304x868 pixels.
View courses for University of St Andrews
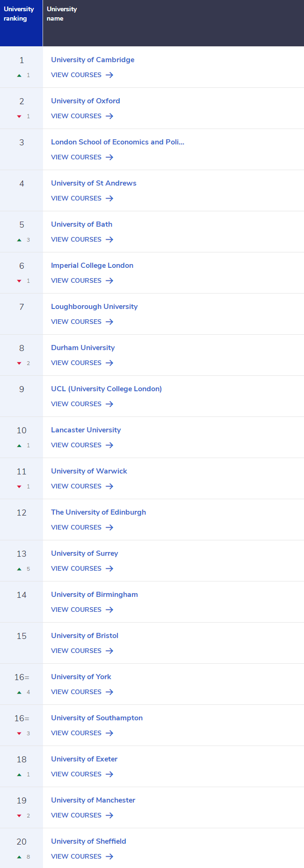(82, 198)
